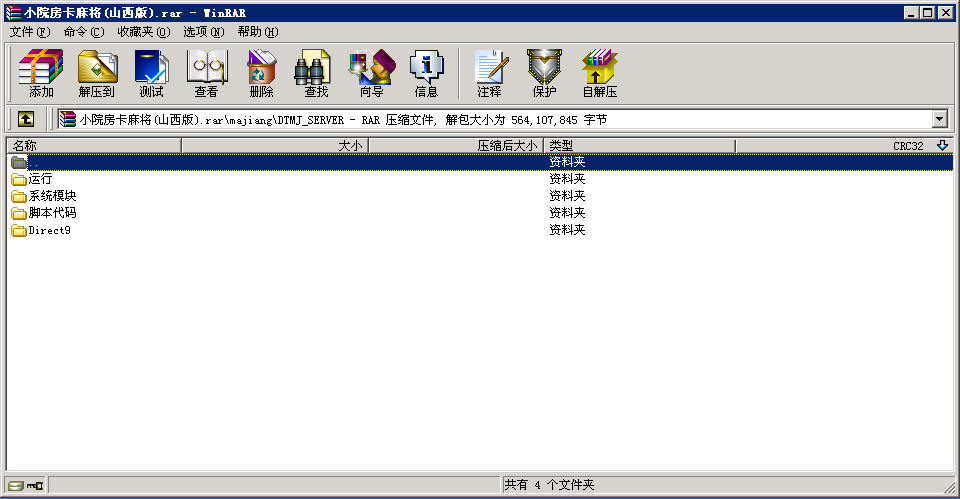
Task: Click the 删除 (Delete) toolbar icon
Action: tap(261, 73)
